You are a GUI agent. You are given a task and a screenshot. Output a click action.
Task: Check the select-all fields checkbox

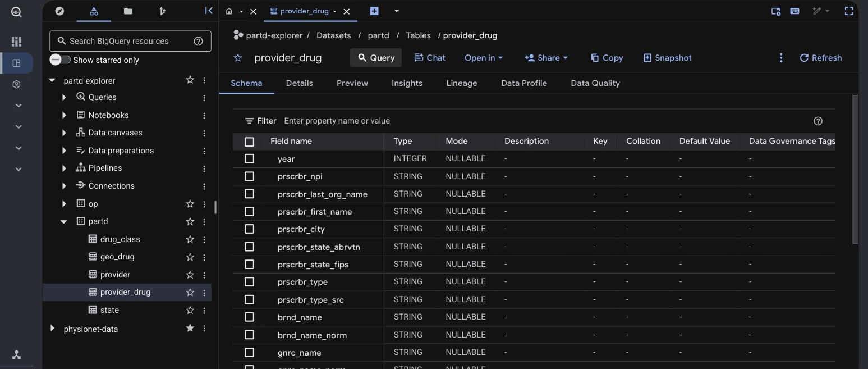pos(250,142)
